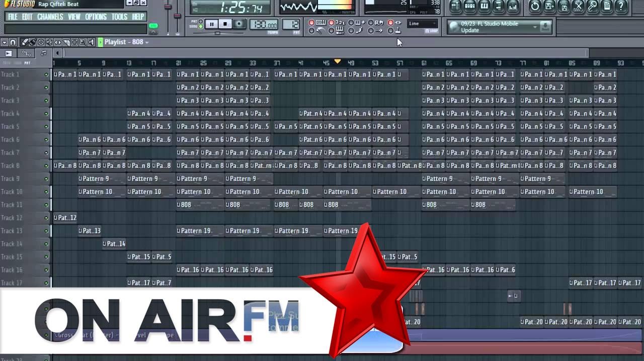Adjust the song position slider under transport
The image size is (644, 361).
click(x=218, y=33)
